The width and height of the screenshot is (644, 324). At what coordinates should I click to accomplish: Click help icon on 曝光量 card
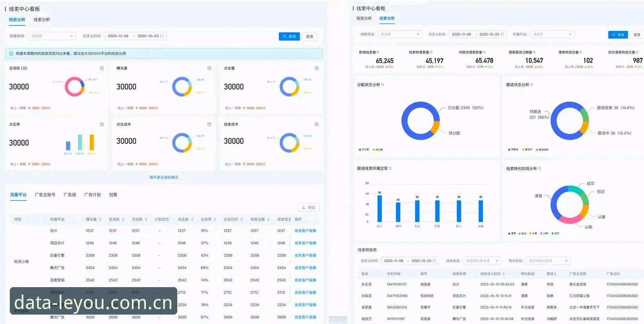coord(209,68)
